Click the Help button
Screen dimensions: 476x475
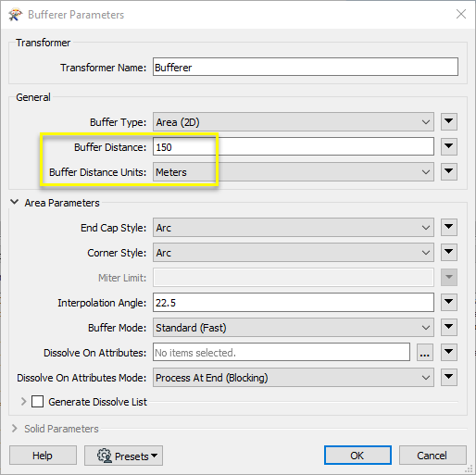(43, 456)
